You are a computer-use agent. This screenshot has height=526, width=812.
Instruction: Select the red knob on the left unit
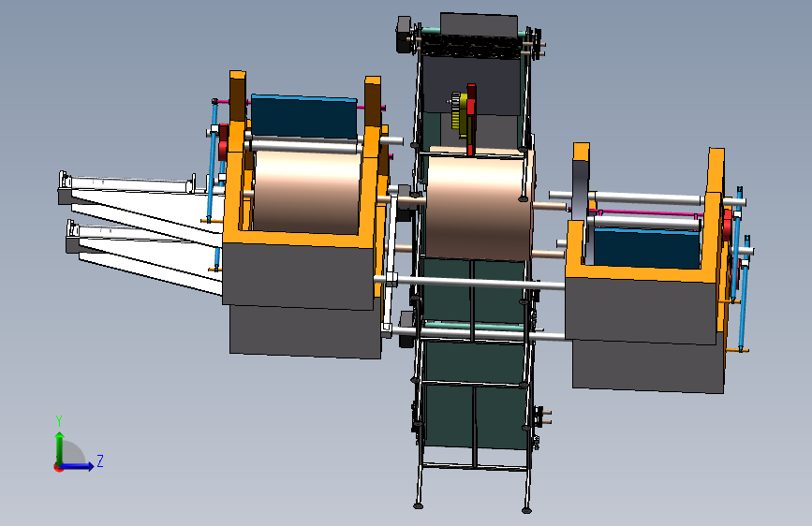223,142
